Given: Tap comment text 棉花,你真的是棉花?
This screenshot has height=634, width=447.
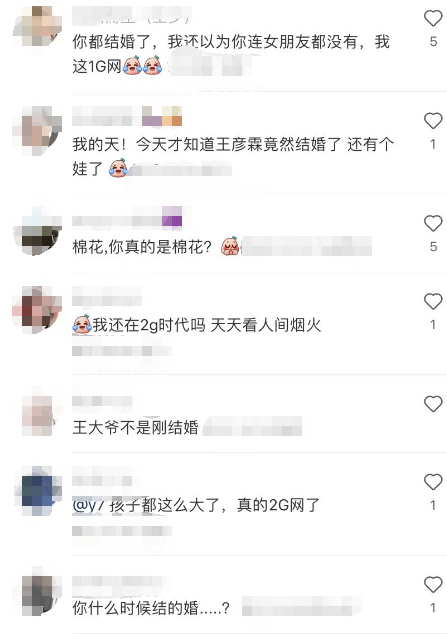Looking at the screenshot, I should tap(142, 247).
